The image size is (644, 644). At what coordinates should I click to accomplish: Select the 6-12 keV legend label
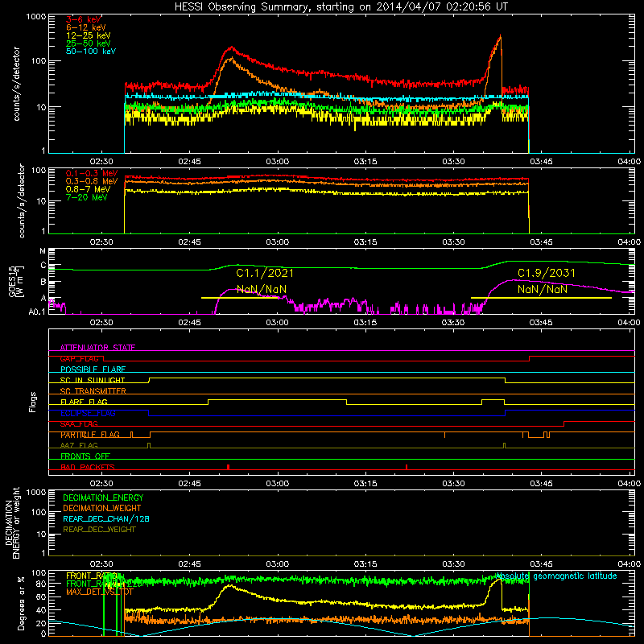click(86, 27)
